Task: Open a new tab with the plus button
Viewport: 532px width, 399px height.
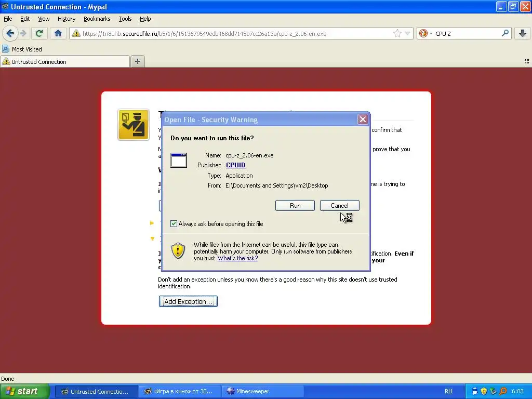Action: click(x=137, y=61)
